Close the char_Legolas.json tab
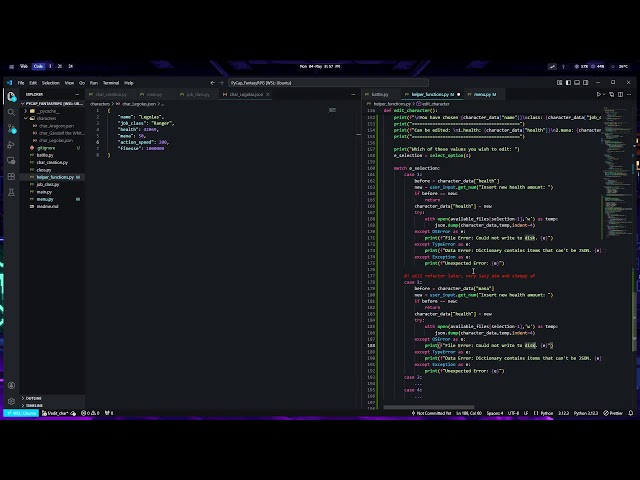The width and height of the screenshot is (640, 480). [x=268, y=94]
